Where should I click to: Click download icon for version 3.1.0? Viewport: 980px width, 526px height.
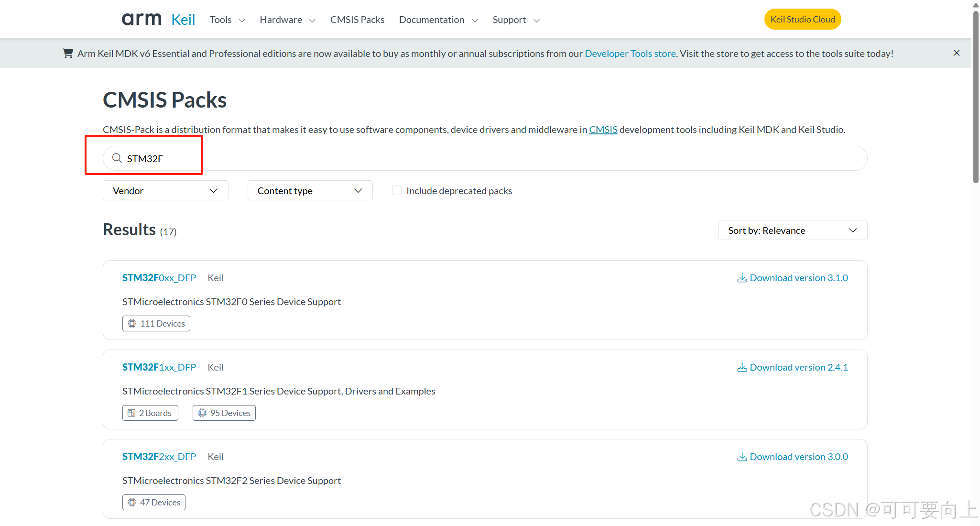(x=742, y=278)
